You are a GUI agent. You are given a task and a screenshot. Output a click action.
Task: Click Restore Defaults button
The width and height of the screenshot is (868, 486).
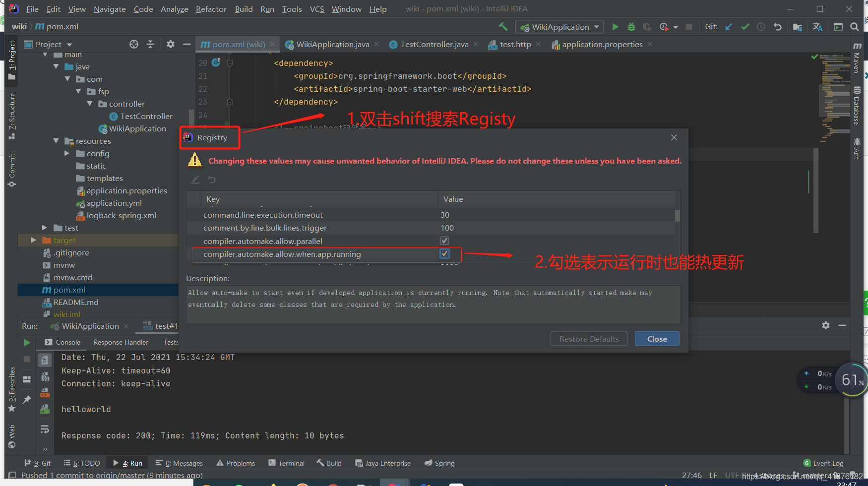pos(589,339)
